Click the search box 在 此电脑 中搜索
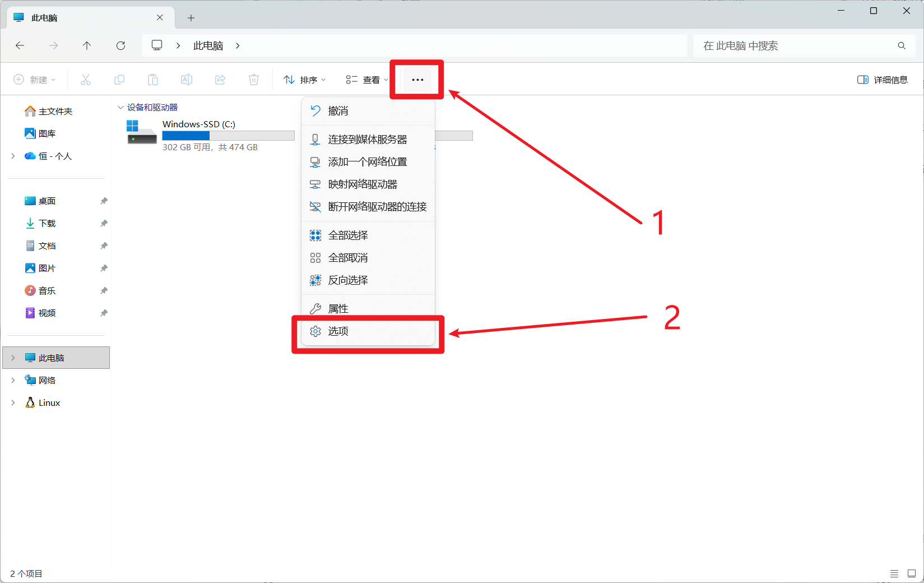This screenshot has width=924, height=583. 804,45
